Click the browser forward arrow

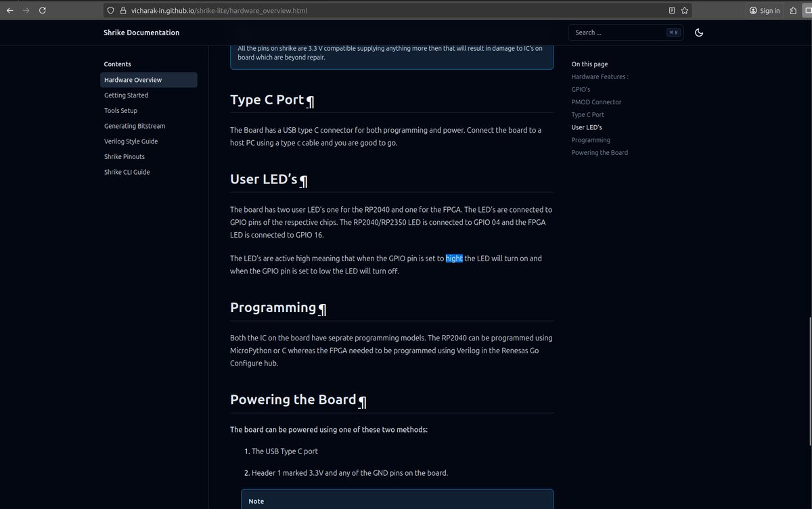(26, 11)
